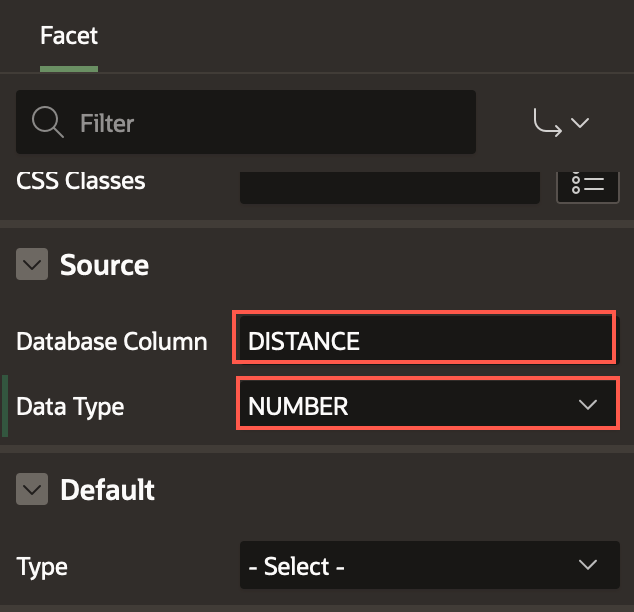
Task: Open the CSS Classes list picker button
Action: pos(587,184)
